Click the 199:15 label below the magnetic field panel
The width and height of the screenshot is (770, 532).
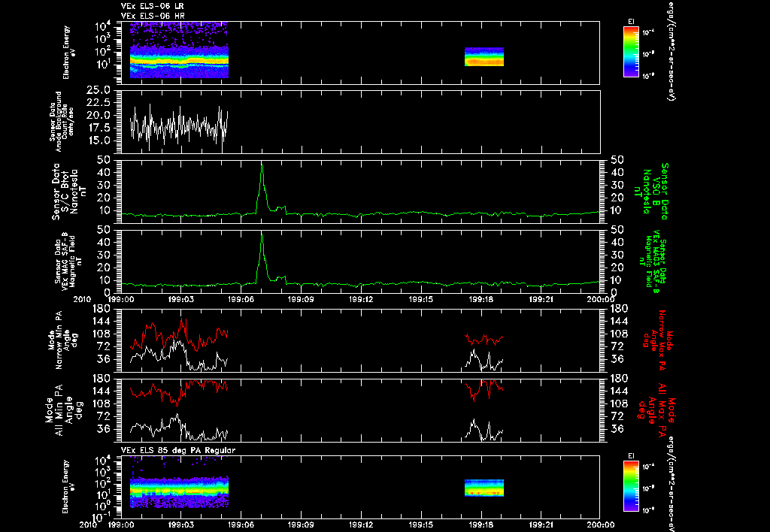pyautogui.click(x=420, y=300)
